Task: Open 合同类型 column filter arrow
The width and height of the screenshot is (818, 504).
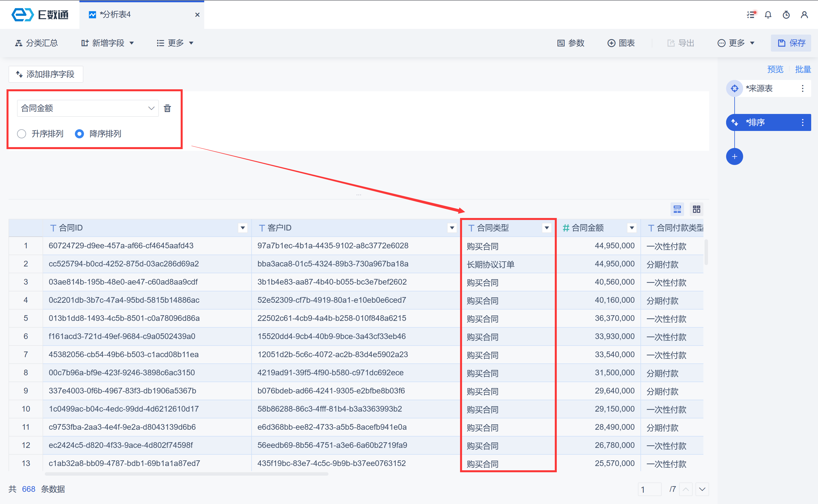Action: click(547, 228)
